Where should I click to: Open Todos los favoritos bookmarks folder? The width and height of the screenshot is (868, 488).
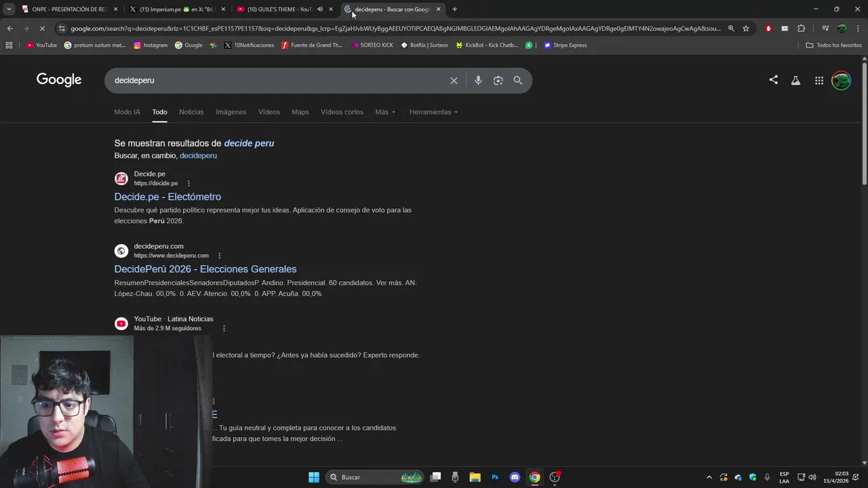(833, 45)
